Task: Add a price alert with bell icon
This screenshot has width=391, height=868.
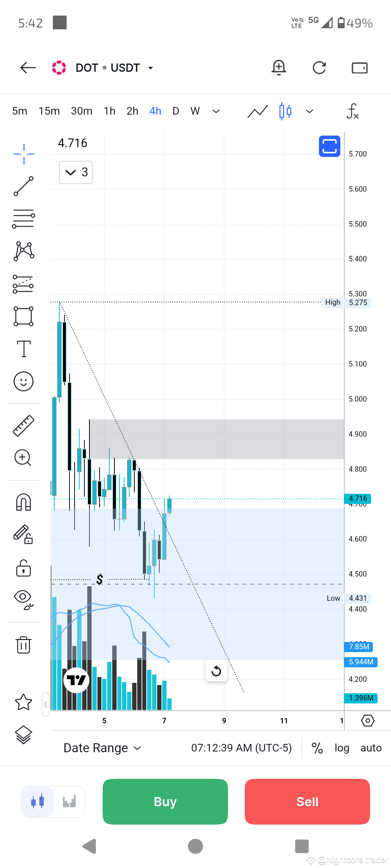Action: [x=279, y=68]
